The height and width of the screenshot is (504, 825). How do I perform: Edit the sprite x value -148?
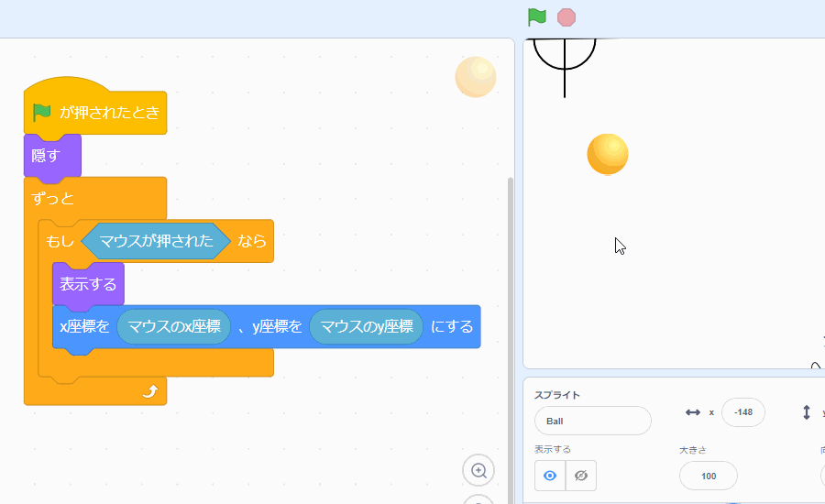pos(742,412)
